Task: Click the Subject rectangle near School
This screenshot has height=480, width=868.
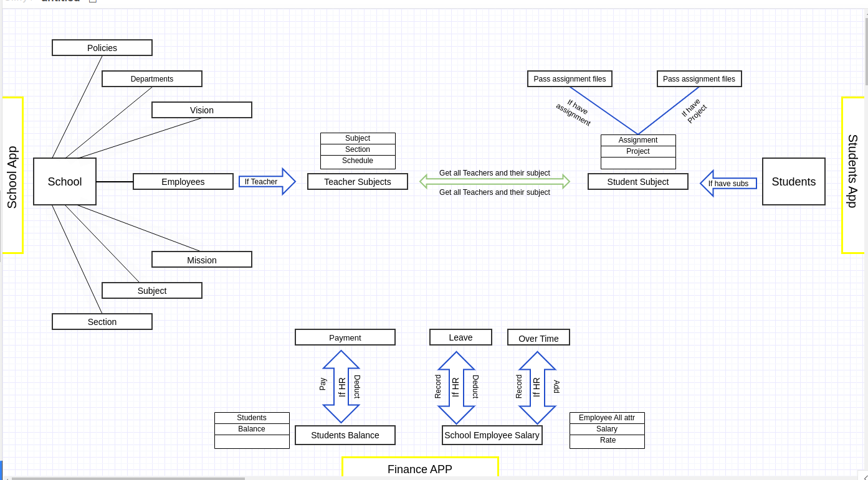Action: click(151, 290)
